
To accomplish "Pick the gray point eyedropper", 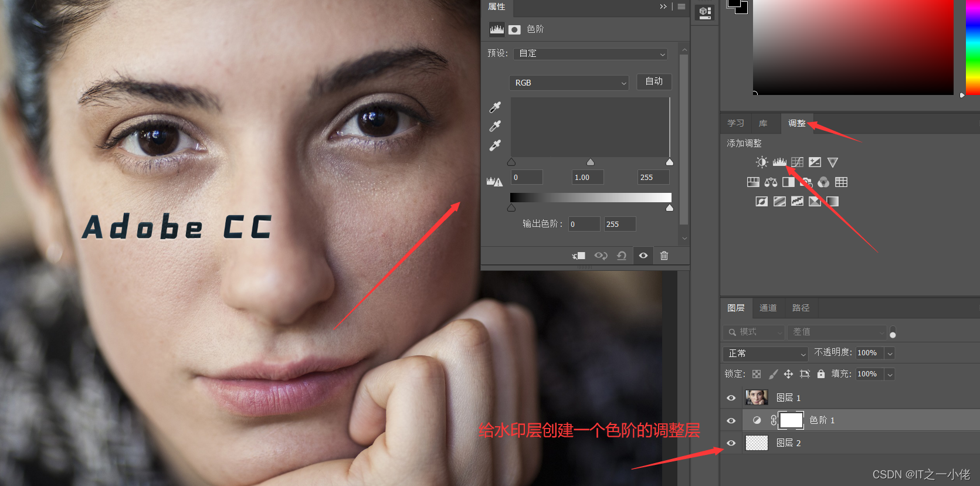I will point(495,126).
